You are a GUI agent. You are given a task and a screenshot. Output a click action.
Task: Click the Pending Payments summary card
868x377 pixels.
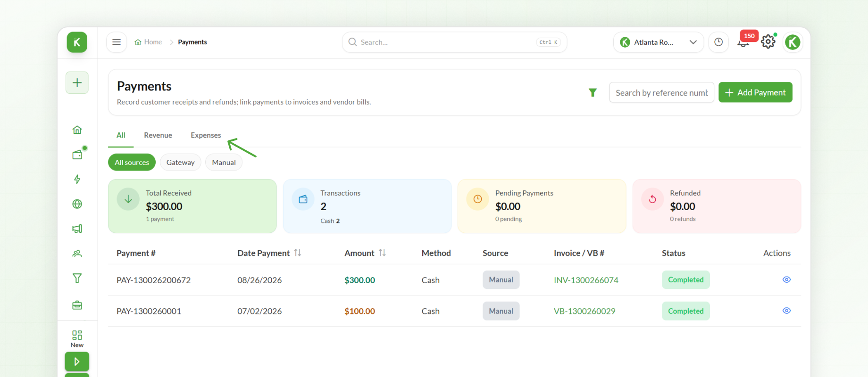[542, 206]
